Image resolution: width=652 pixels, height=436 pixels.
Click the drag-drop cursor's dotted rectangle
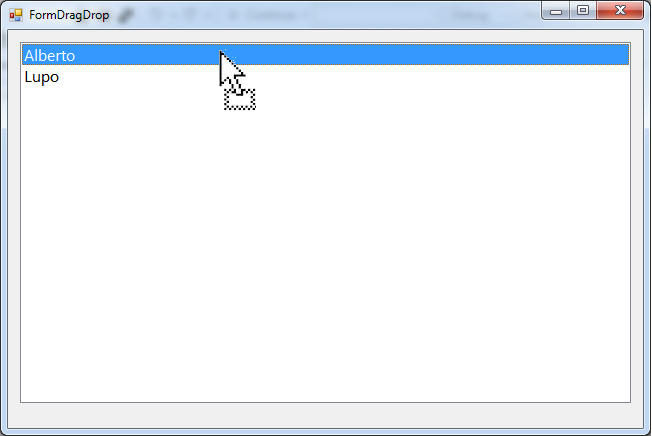coord(240,99)
